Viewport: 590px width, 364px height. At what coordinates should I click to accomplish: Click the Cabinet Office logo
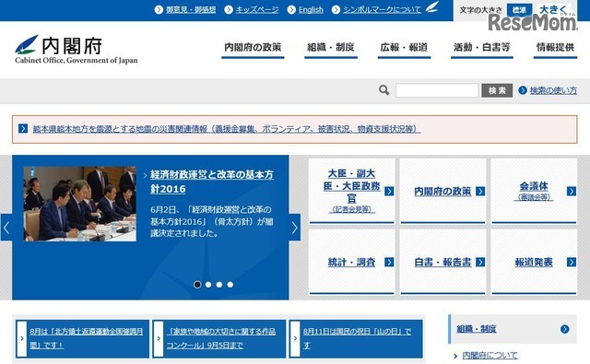tap(77, 49)
